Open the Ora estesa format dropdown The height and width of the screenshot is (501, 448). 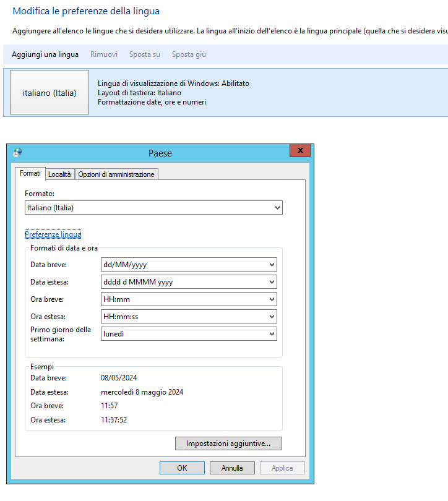pyautogui.click(x=189, y=316)
